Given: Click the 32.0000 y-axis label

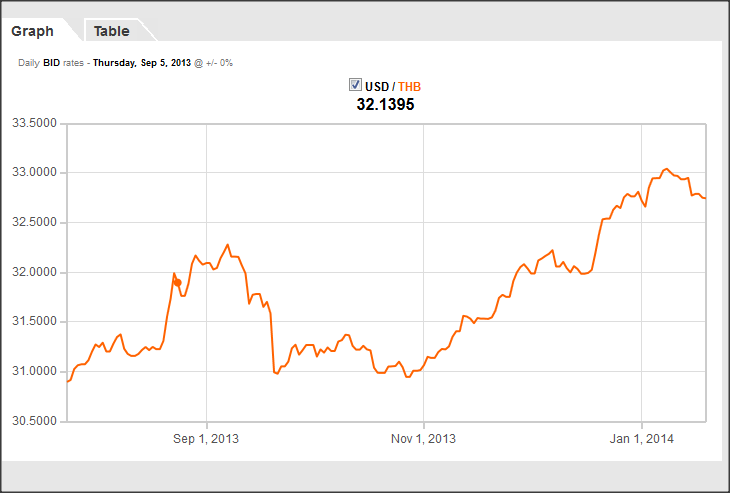Looking at the screenshot, I should click(x=33, y=272).
